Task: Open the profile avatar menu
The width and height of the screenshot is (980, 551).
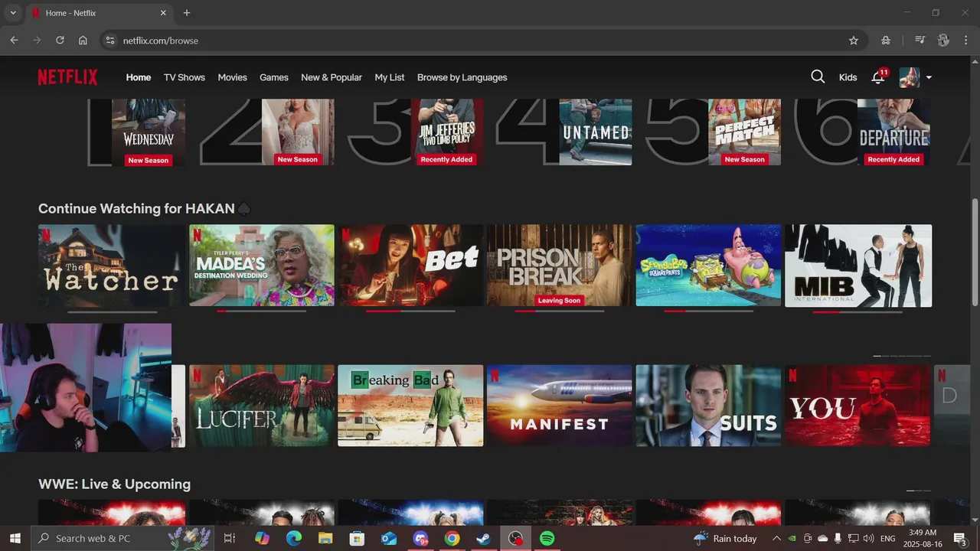Action: (x=909, y=77)
